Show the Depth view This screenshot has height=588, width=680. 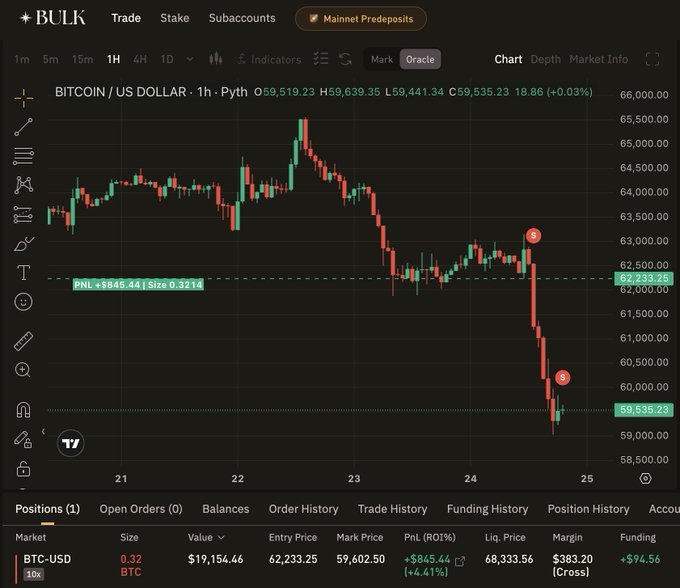tap(546, 59)
